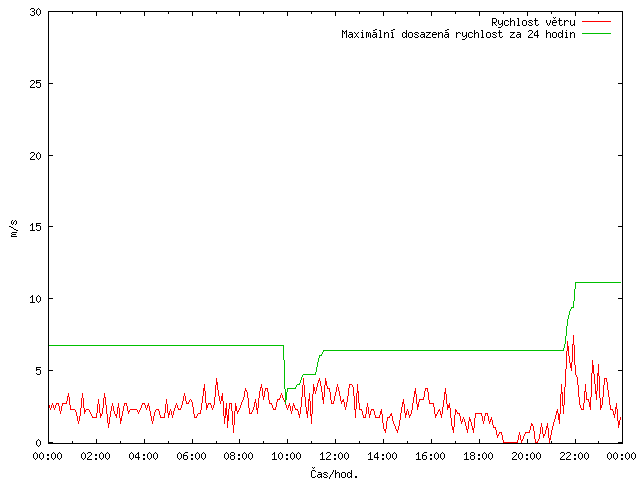Image resolution: width=640 pixels, height=480 pixels.
Task: Click the 10:00 time label
Action: click(287, 456)
